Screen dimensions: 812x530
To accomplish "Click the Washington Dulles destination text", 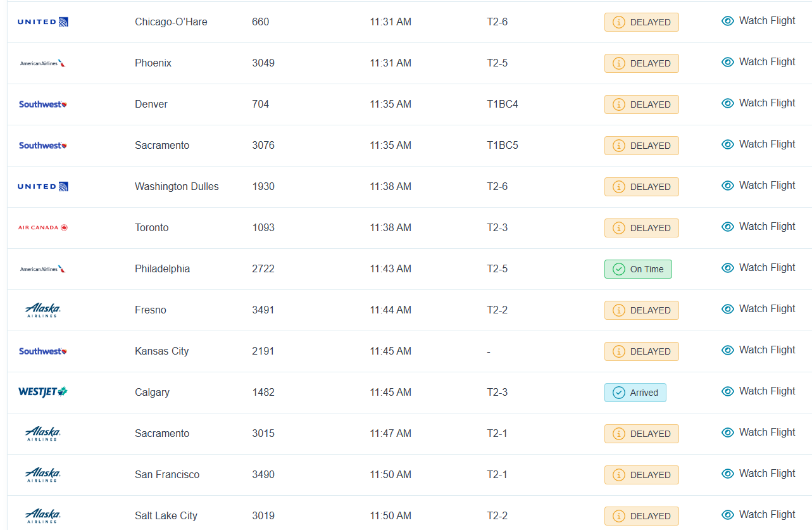I will (x=177, y=187).
